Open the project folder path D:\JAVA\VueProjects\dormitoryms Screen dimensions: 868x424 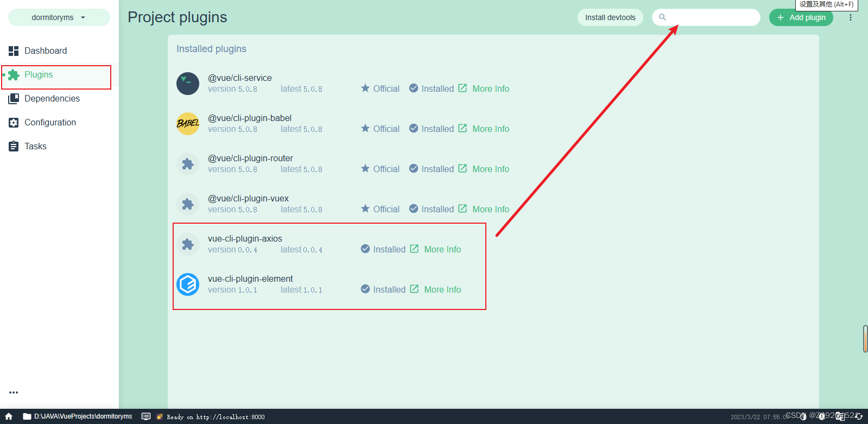[78, 416]
